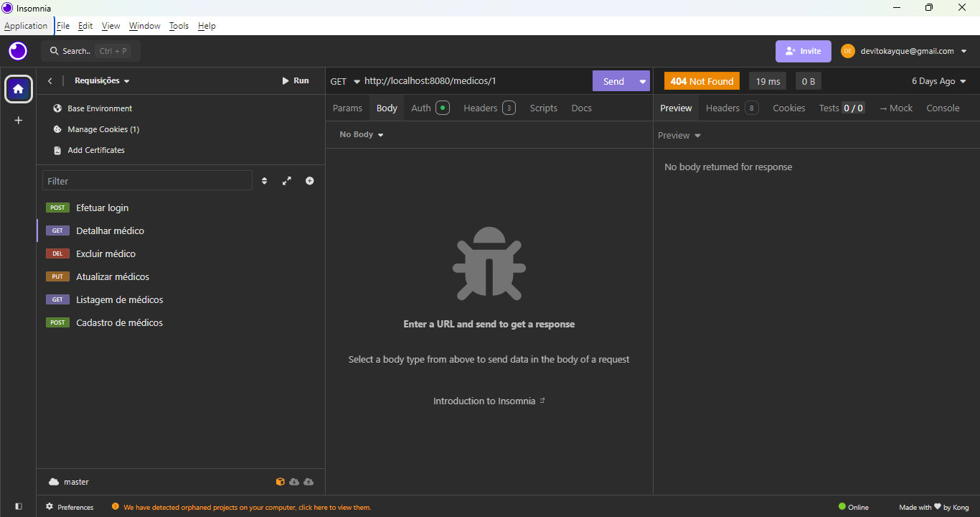Follow the Introduction to Insomnia link
Image resolution: width=980 pixels, height=517 pixels.
489,401
